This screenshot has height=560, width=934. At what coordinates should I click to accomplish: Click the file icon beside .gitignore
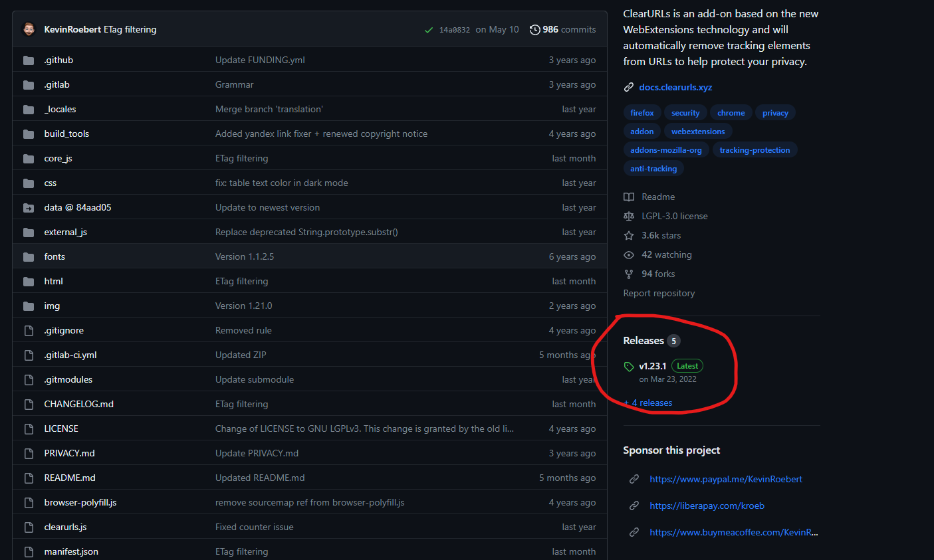click(29, 331)
